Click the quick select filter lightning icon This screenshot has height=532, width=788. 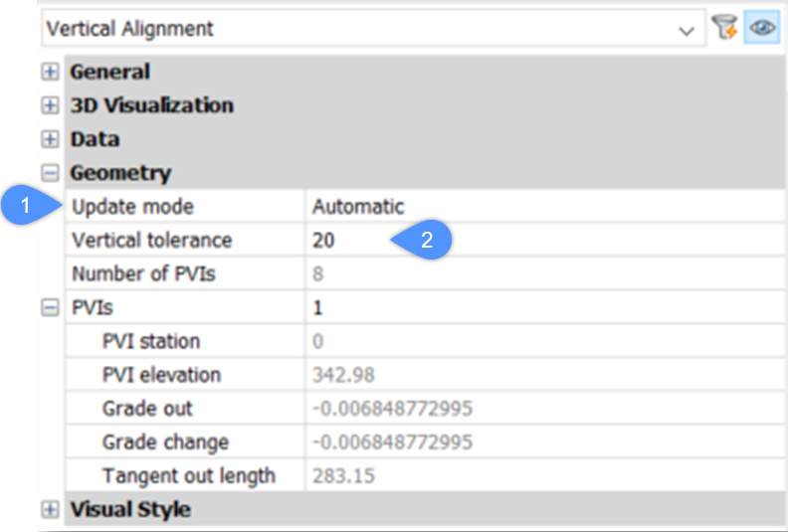pos(723,29)
